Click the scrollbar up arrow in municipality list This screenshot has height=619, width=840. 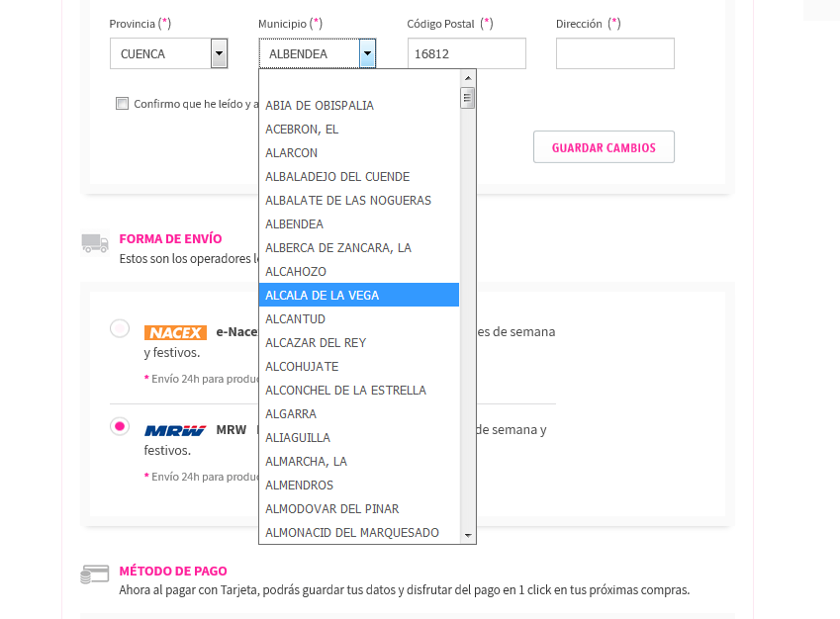click(468, 78)
